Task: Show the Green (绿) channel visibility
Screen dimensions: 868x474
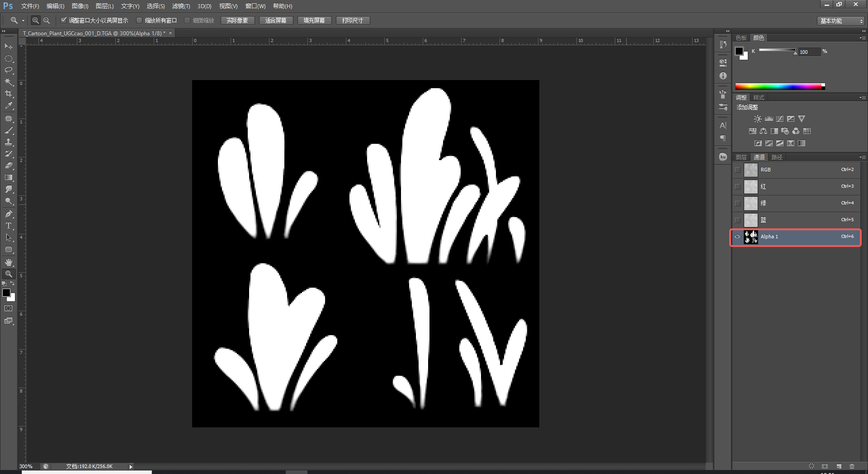Action: (x=738, y=204)
